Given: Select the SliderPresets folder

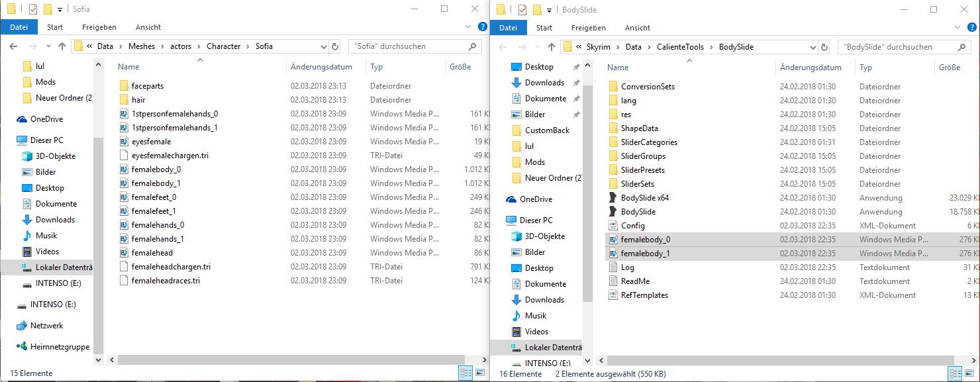Looking at the screenshot, I should (642, 170).
